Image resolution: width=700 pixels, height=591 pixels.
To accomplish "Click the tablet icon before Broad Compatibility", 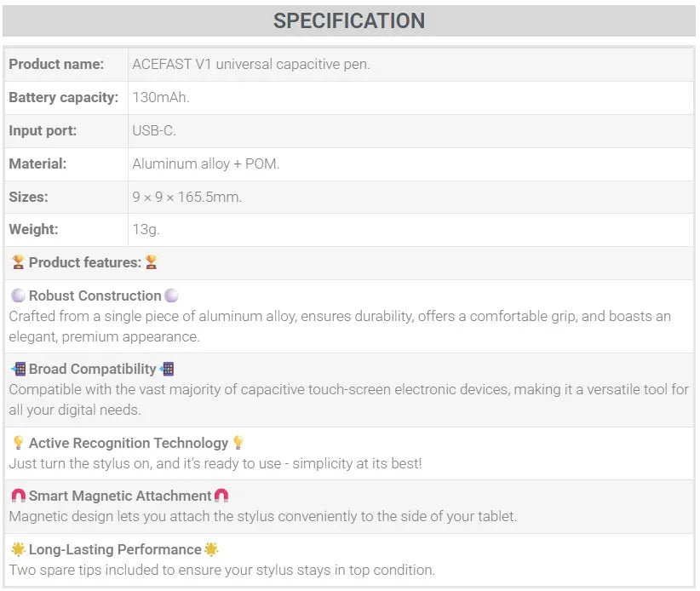I will click(18, 369).
